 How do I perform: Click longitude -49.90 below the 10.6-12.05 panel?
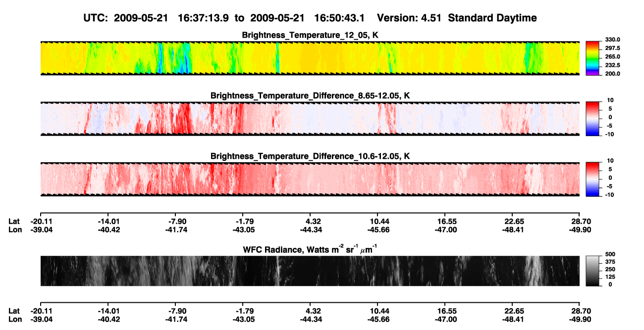coord(579,230)
